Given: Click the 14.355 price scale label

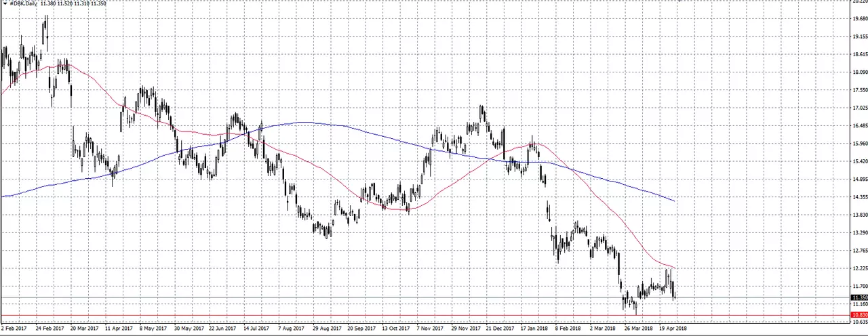Looking at the screenshot, I should [859, 197].
